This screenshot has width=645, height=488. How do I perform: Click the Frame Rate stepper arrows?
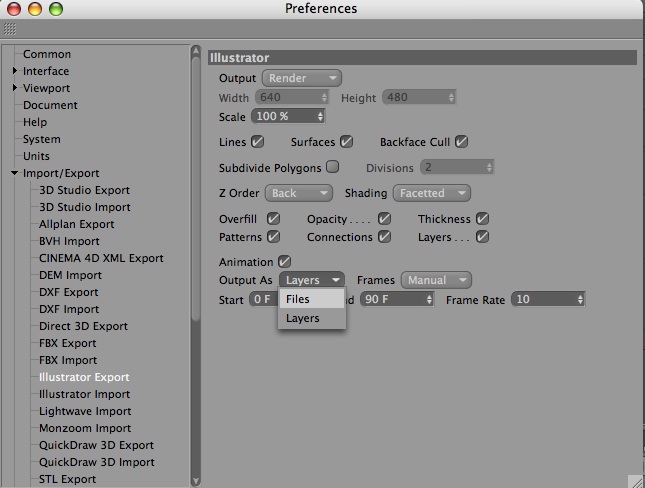[580, 299]
